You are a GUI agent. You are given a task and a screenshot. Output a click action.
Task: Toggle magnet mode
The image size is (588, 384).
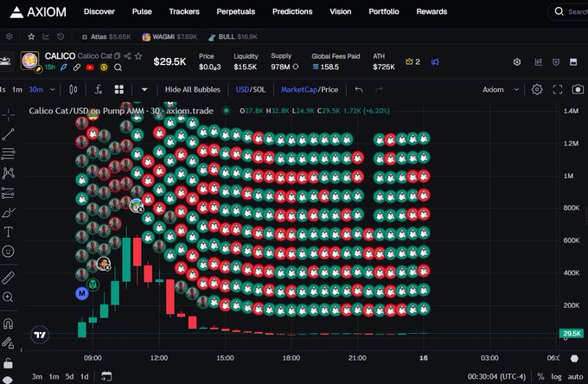click(x=9, y=323)
